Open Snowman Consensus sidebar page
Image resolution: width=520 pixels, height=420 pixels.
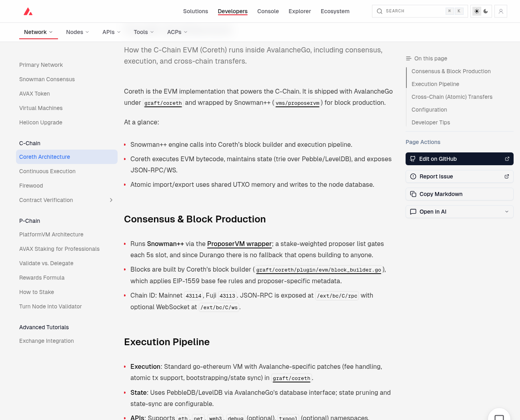[x=47, y=79]
